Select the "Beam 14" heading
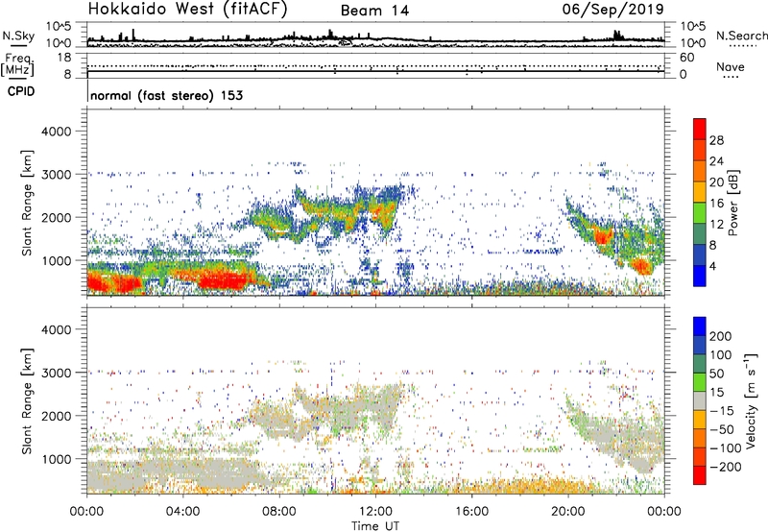The width and height of the screenshot is (768, 532). [x=374, y=11]
